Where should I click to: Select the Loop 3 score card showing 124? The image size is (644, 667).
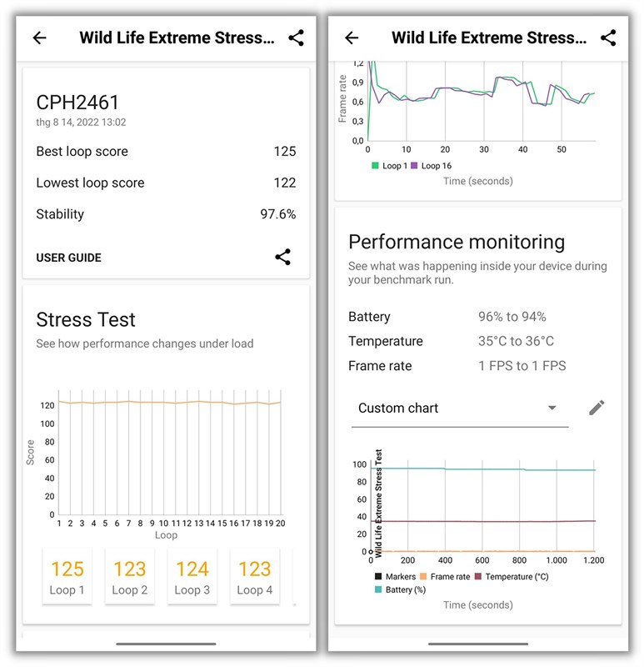(x=192, y=576)
